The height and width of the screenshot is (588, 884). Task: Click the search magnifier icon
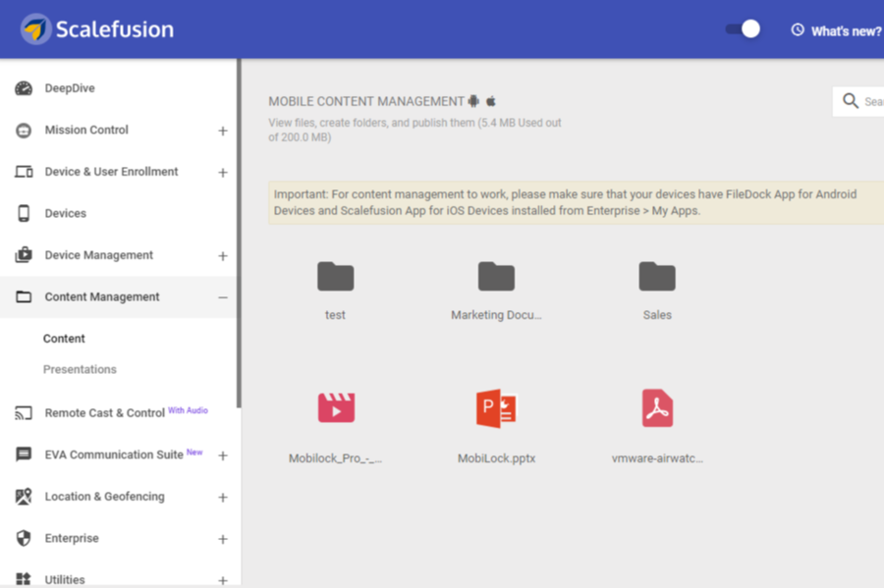(x=851, y=101)
